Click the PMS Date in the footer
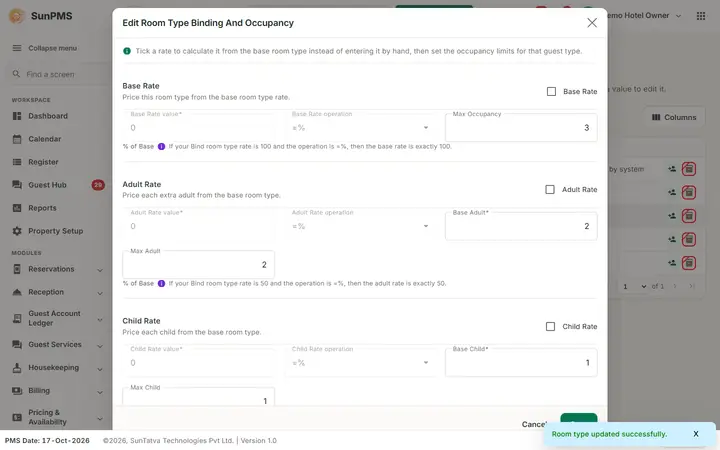 (47, 440)
